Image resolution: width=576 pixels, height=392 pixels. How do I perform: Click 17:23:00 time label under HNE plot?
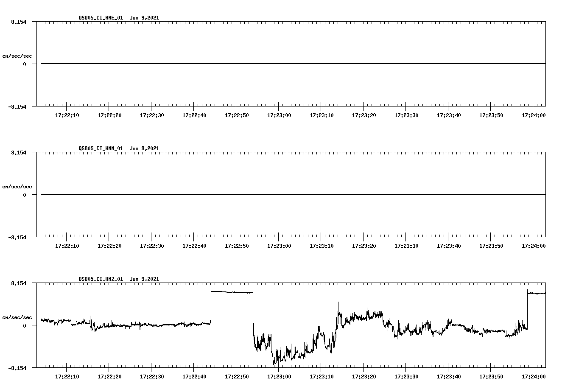pos(279,115)
